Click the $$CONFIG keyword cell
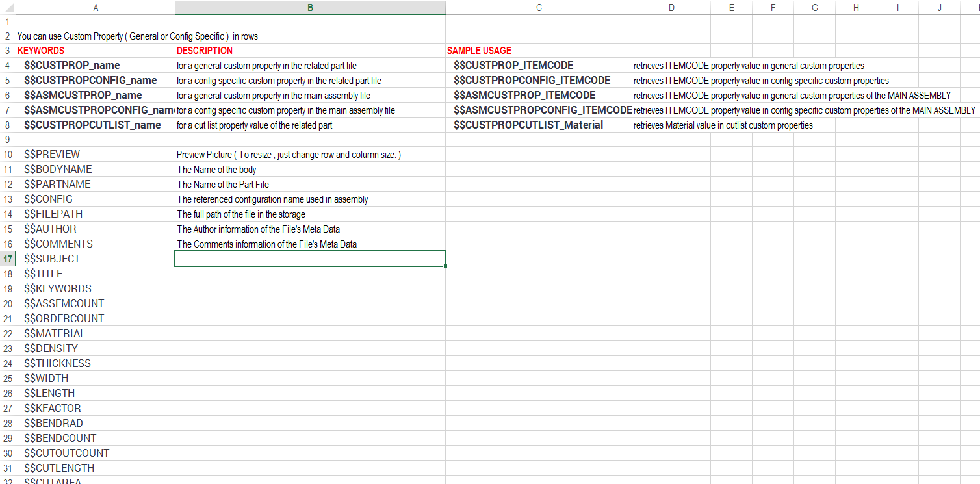Screen dimensions: 980x484 96,199
